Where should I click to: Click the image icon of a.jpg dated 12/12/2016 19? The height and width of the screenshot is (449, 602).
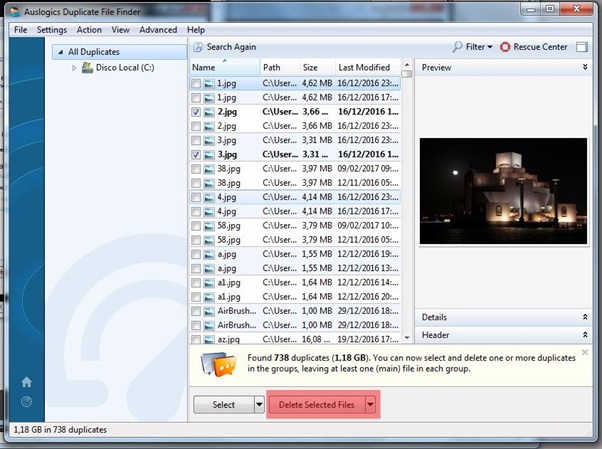[x=209, y=254]
